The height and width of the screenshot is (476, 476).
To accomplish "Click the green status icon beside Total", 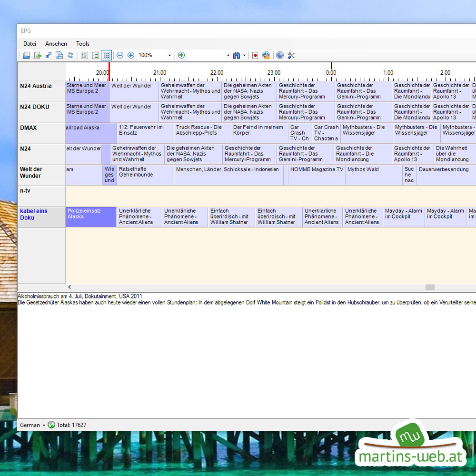I will point(51,425).
